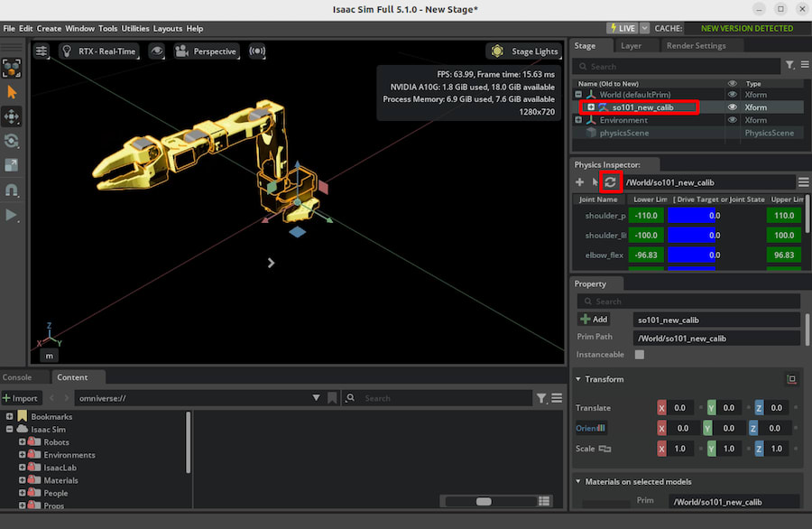Screen dimensions: 812x529
Task: Open the File menu
Action: pos(9,29)
